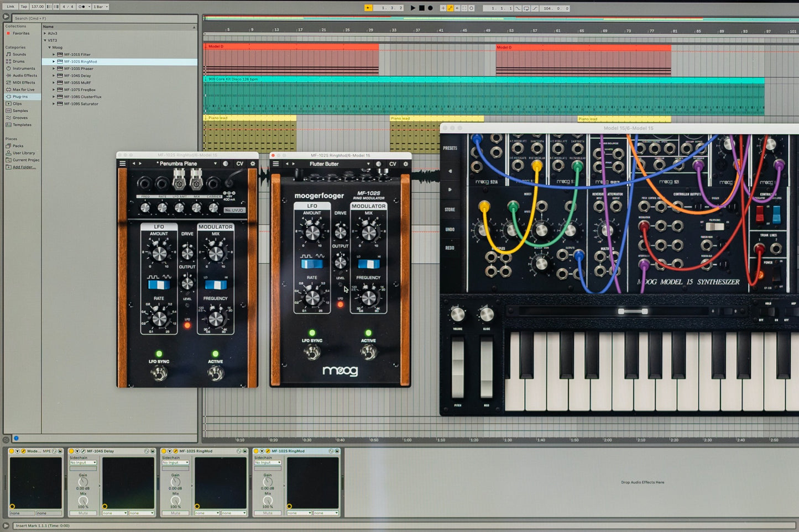The image size is (799, 532).
Task: Select Drums category in the browser
Action: (x=19, y=61)
